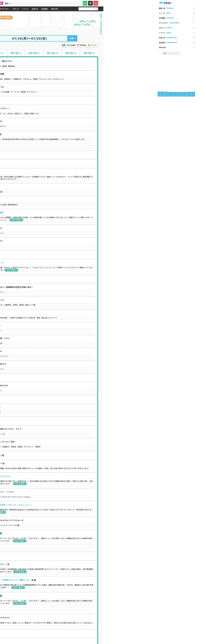Expand 会社案内 CORPORATION chevron in side menu
The height and width of the screenshot is (644, 206).
(194, 43)
